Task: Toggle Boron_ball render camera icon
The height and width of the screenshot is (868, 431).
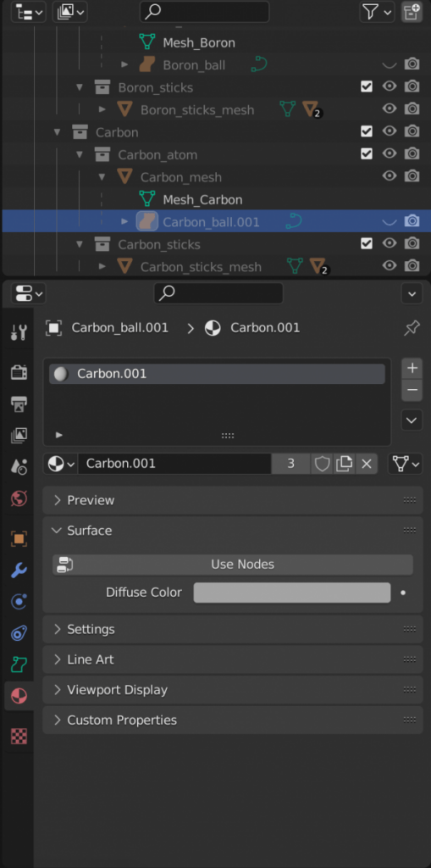Action: (x=412, y=64)
